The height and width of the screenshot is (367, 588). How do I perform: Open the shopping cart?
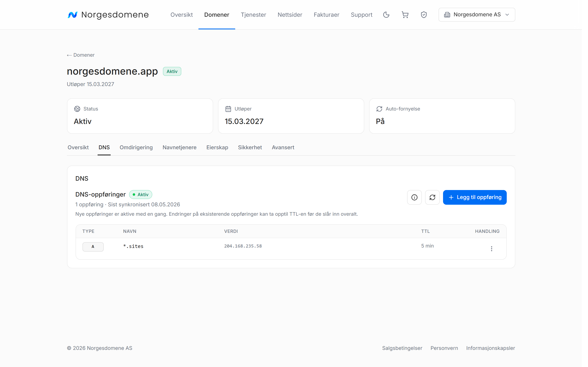405,15
